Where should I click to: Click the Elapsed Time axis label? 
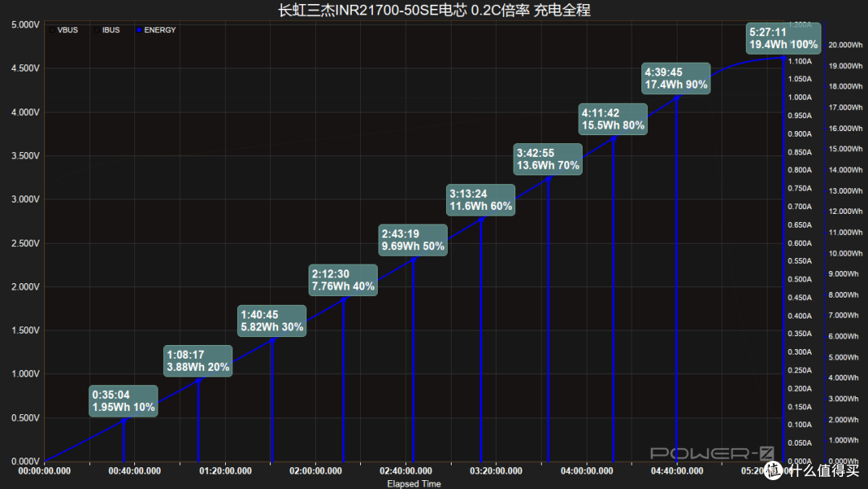pyautogui.click(x=414, y=483)
